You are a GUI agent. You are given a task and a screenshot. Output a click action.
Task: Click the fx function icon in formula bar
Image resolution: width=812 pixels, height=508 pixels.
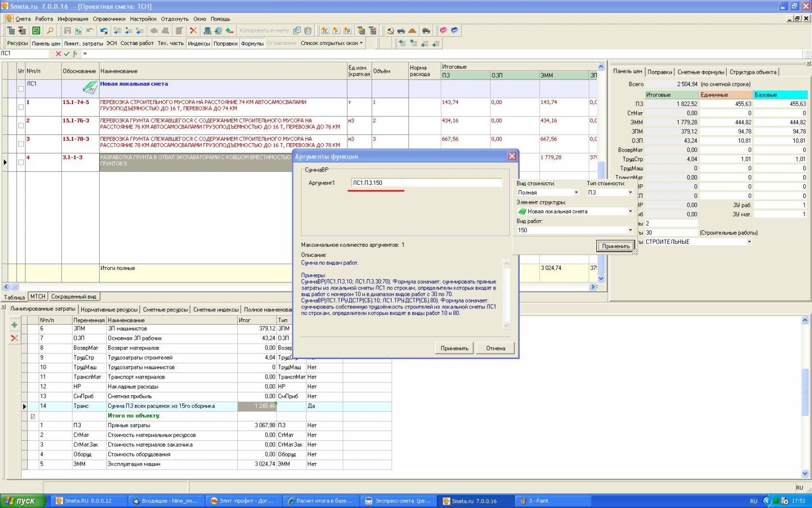(75, 54)
